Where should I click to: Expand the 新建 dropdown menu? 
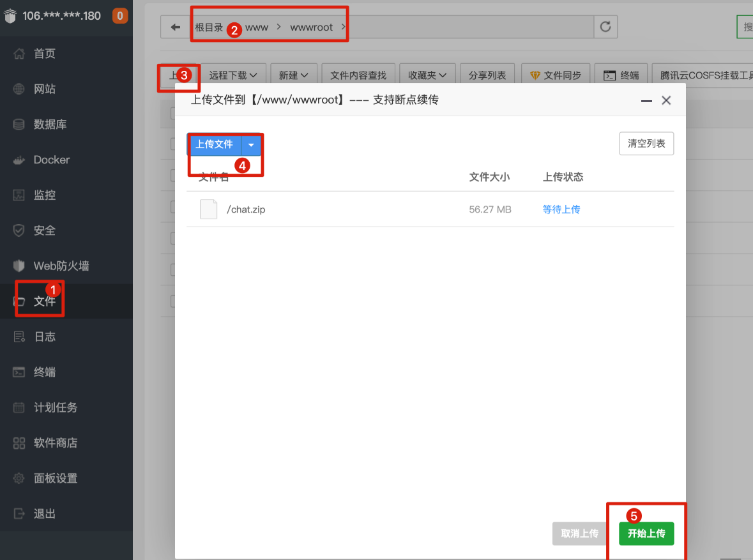click(293, 75)
